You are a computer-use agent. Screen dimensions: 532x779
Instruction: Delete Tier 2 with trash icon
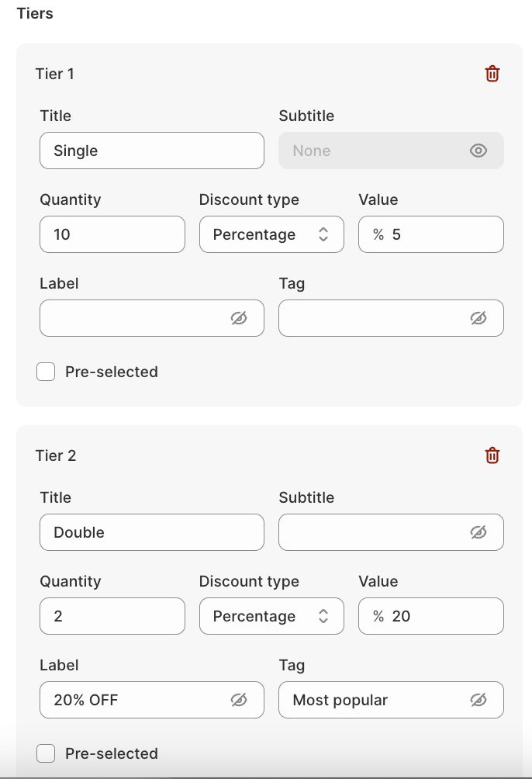[492, 455]
